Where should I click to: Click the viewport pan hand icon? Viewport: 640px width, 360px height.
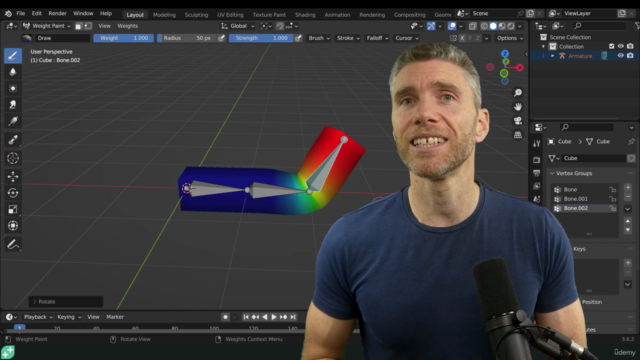click(518, 107)
